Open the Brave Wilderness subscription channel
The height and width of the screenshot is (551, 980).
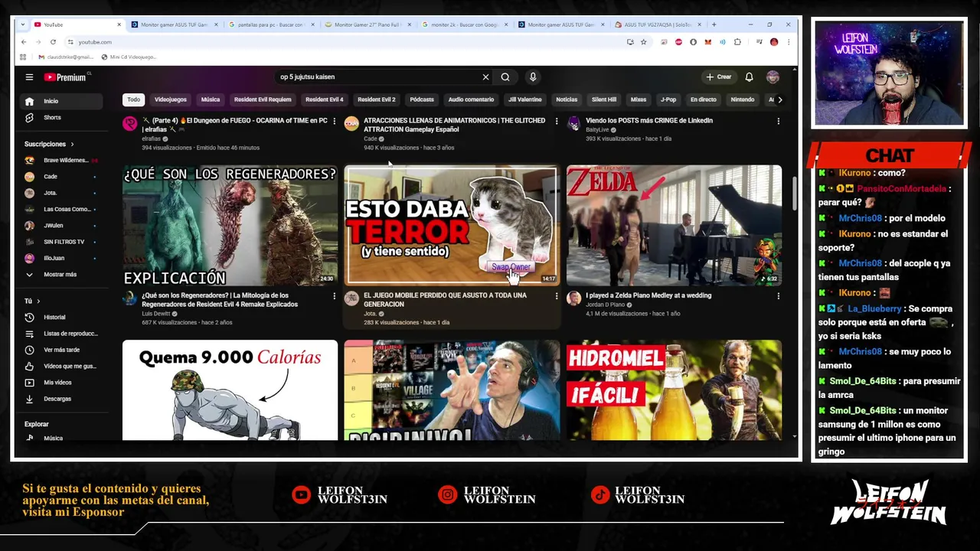(62, 161)
